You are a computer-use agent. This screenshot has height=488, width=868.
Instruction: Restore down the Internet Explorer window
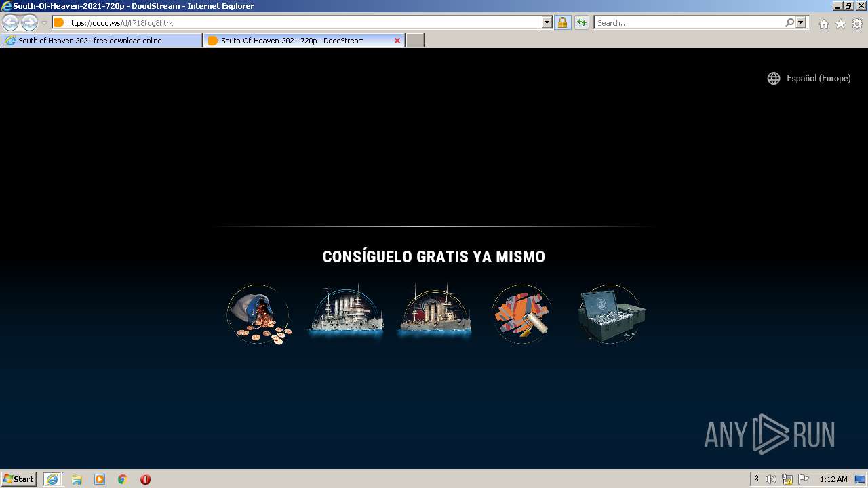click(x=848, y=6)
